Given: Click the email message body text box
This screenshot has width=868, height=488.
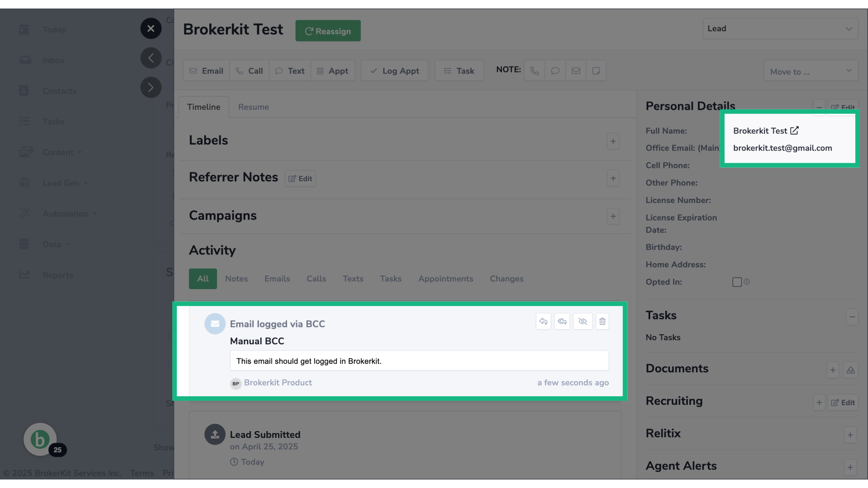Looking at the screenshot, I should pos(419,361).
